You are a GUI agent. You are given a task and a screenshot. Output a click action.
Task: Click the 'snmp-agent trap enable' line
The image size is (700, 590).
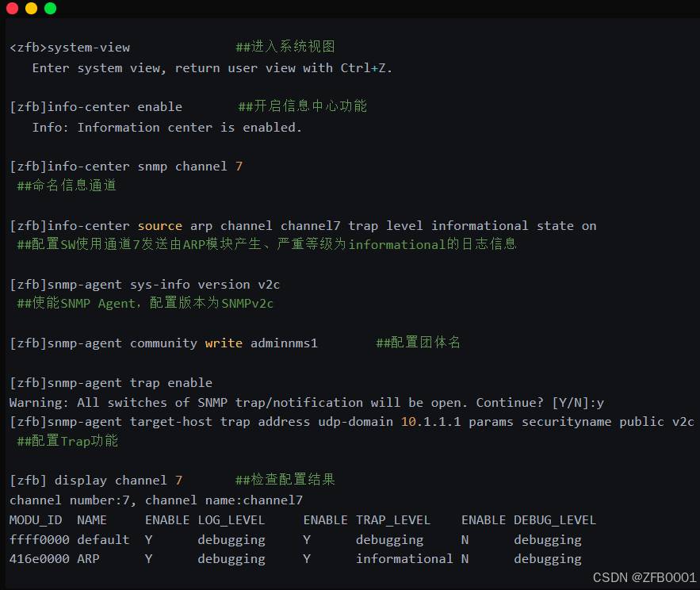[111, 383]
